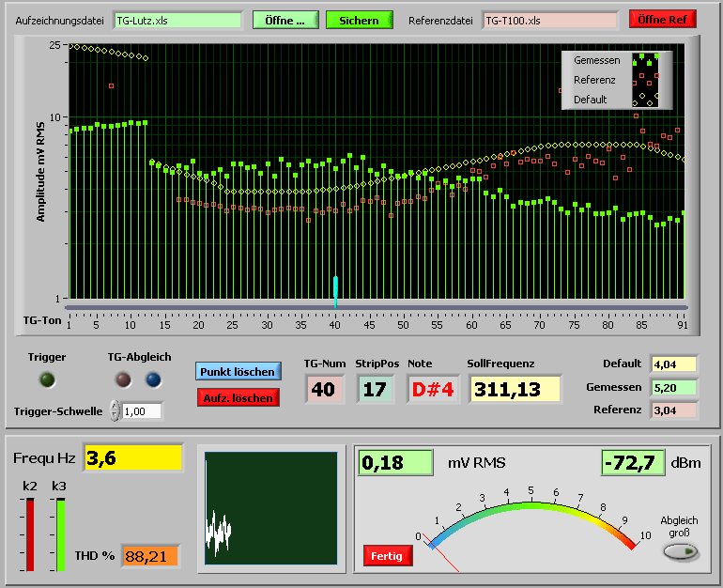This screenshot has height=588, width=723.
Task: Click TG-Ton axis label 60
Action: (x=471, y=325)
